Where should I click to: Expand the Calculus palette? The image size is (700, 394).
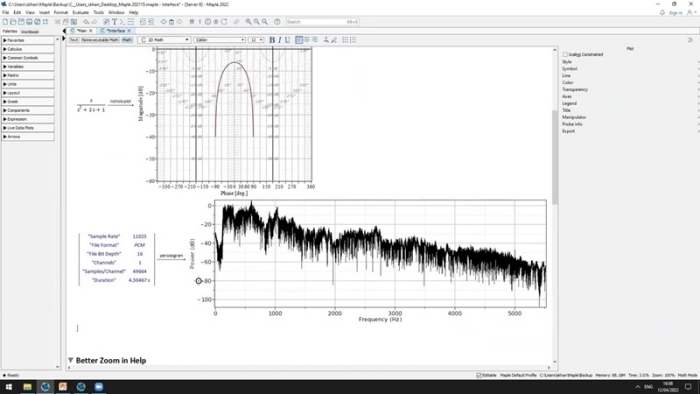tap(28, 49)
